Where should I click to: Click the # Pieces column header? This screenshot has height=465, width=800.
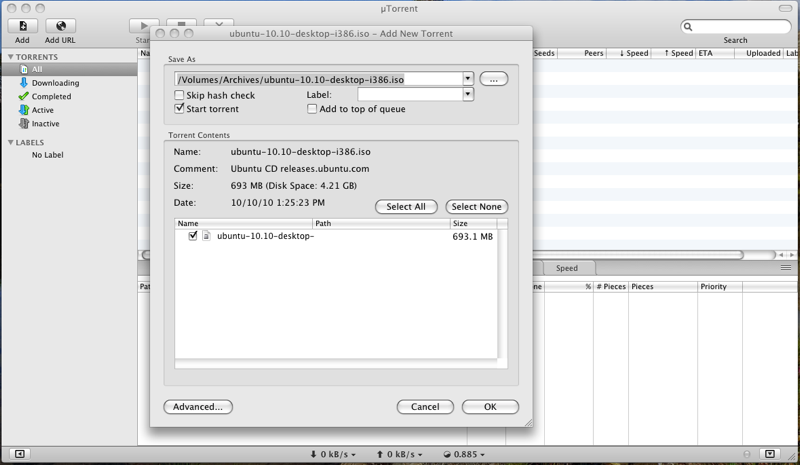click(611, 287)
